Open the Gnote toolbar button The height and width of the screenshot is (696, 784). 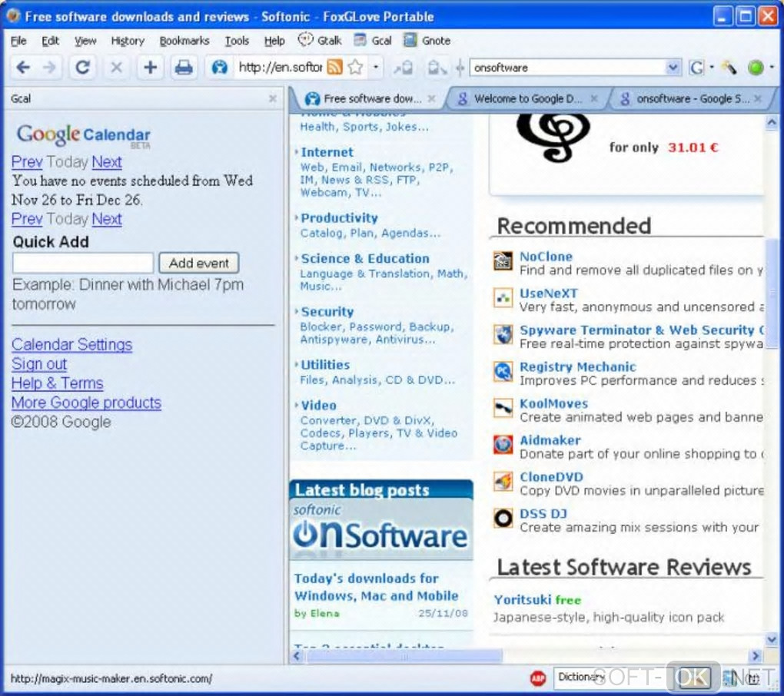coord(427,41)
